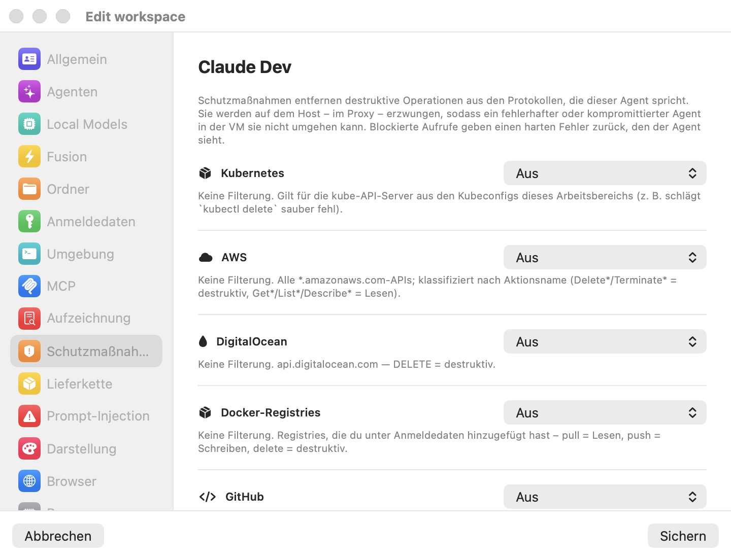Click the GitHub label text
731x560 pixels.
click(245, 497)
